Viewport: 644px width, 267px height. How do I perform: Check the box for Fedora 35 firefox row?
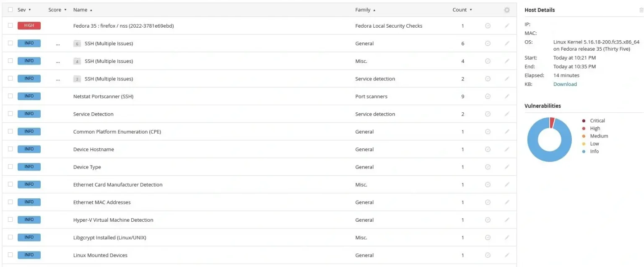pyautogui.click(x=10, y=26)
